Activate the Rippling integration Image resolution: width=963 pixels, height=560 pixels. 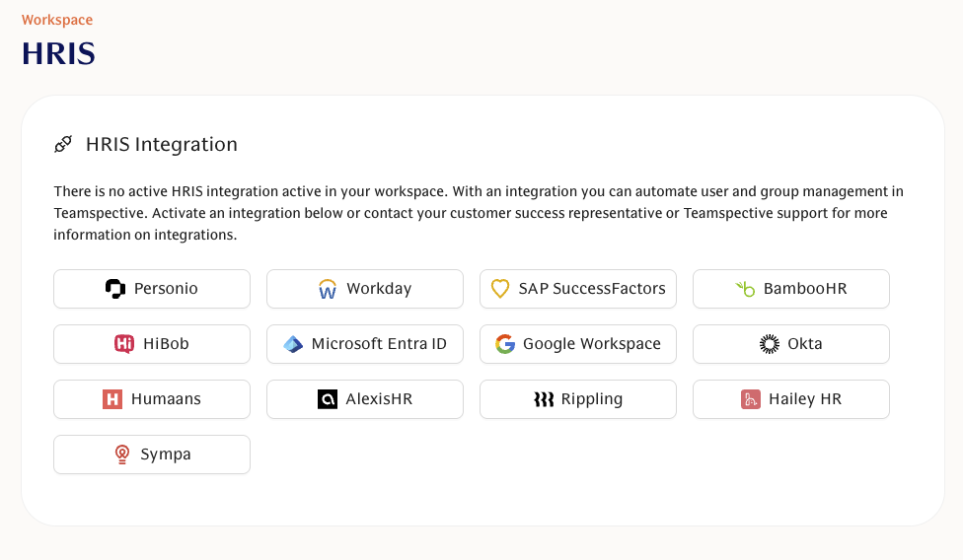pos(578,399)
